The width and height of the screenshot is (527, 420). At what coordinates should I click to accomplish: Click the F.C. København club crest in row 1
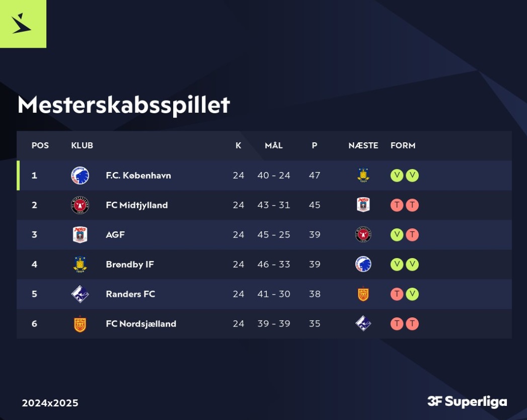(x=80, y=176)
